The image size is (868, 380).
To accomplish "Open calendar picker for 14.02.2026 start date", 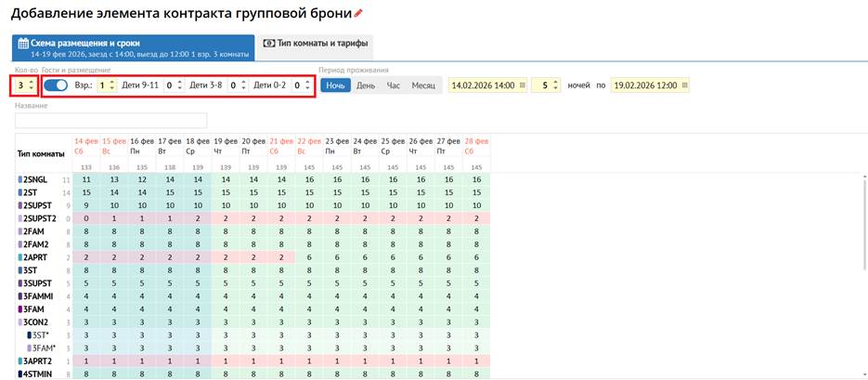I will click(x=523, y=85).
